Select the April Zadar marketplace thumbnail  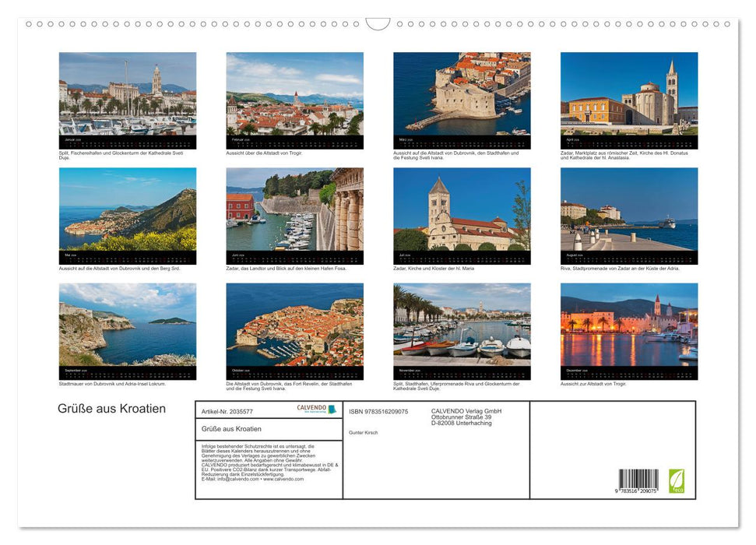click(x=630, y=95)
